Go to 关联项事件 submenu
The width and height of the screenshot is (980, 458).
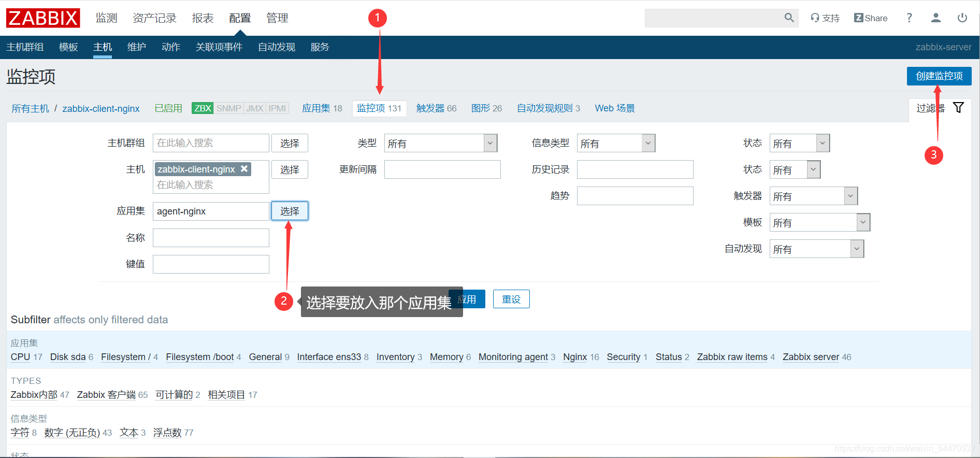tap(219, 47)
